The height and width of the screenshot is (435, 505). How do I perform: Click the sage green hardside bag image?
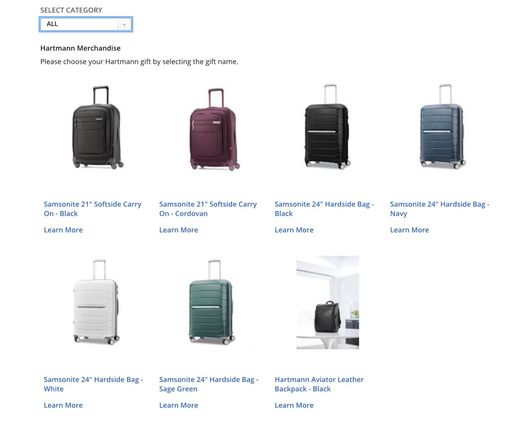[211, 302]
